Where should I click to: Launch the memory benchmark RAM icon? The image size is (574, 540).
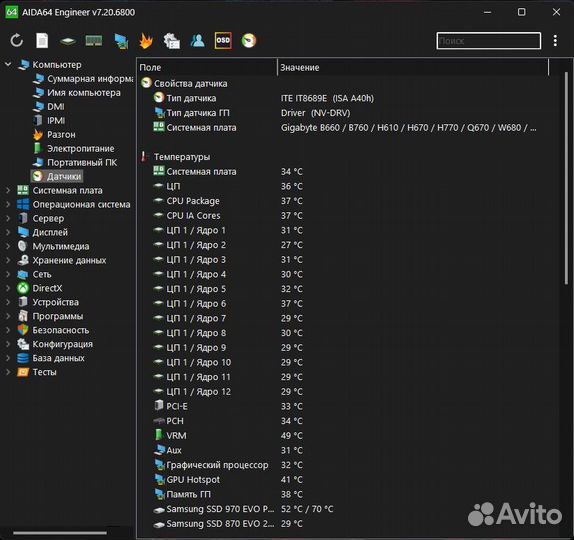(x=94, y=41)
